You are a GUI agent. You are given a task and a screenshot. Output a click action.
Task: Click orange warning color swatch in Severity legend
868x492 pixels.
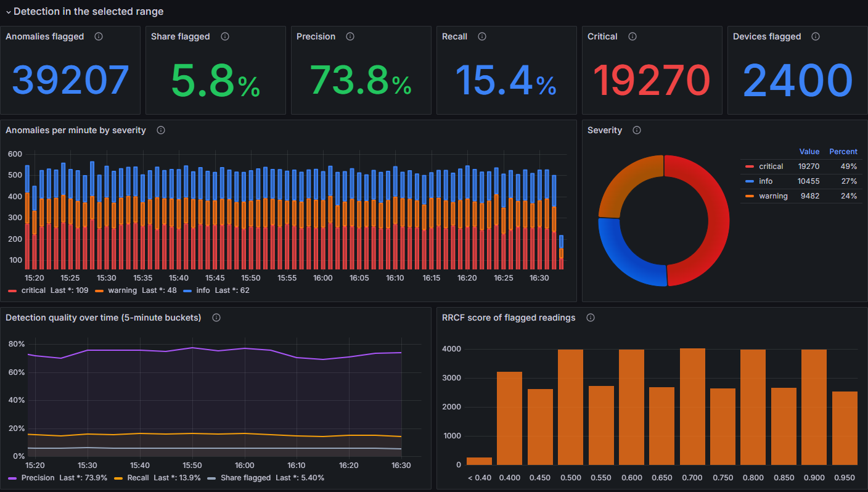click(x=750, y=196)
